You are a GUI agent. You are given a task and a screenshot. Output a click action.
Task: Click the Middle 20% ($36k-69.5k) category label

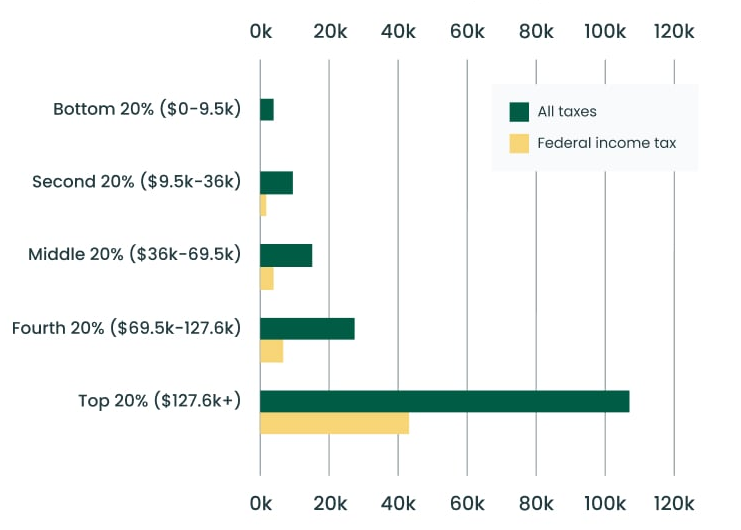click(135, 254)
